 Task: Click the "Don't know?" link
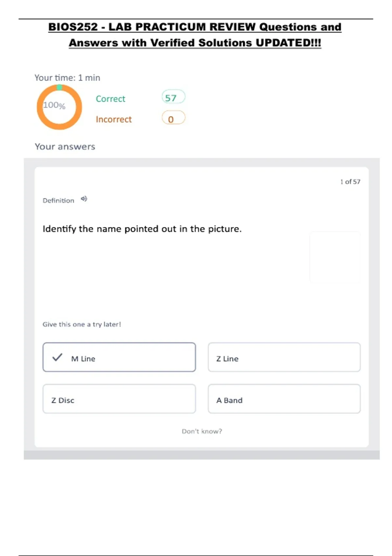[202, 431]
